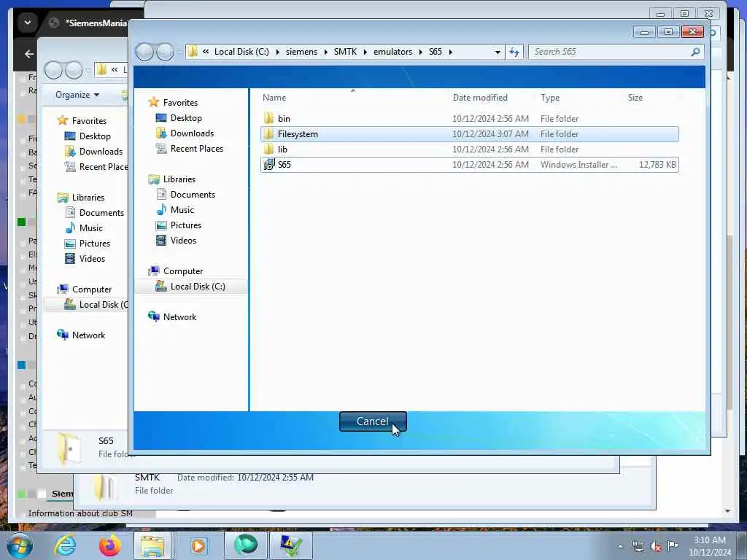Click the refresh address bar button
This screenshot has height=560, width=747.
(514, 52)
